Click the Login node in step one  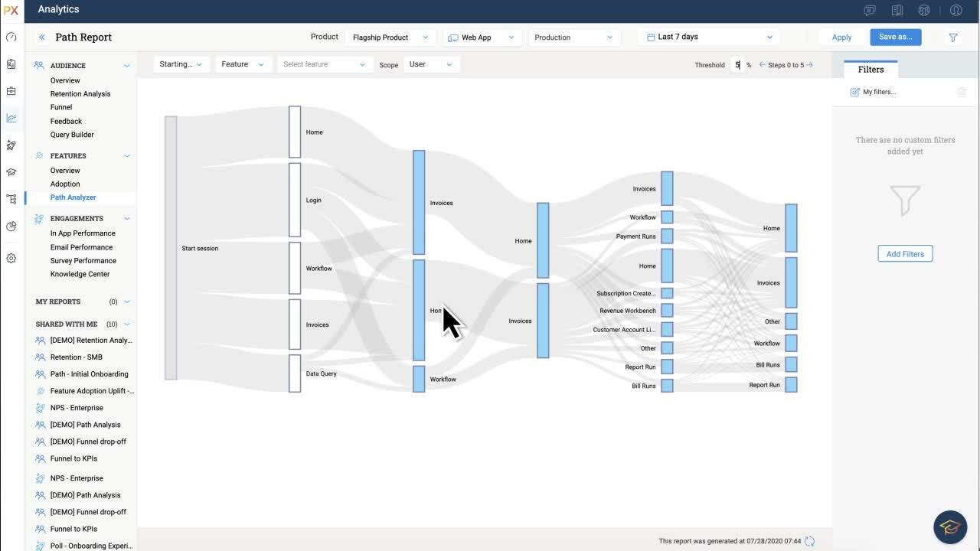(x=295, y=200)
